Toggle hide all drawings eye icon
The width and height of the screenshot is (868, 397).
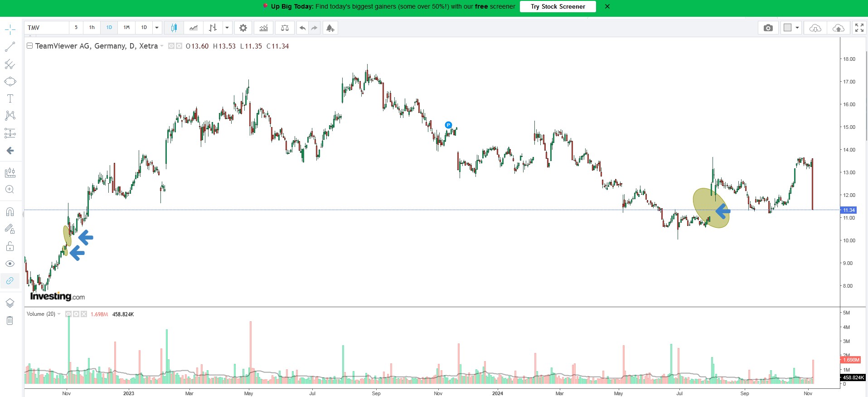(x=10, y=264)
